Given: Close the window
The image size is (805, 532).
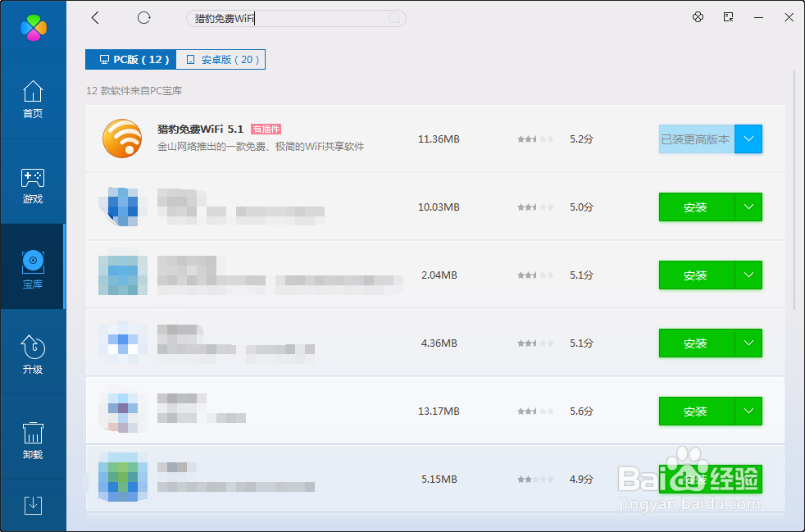Looking at the screenshot, I should pos(789,17).
